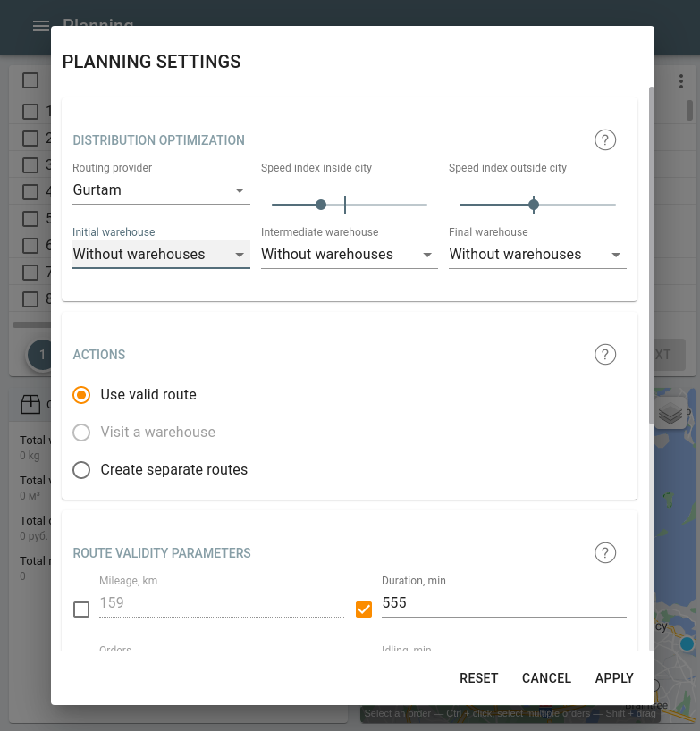Click the package box icon

pyautogui.click(x=30, y=405)
